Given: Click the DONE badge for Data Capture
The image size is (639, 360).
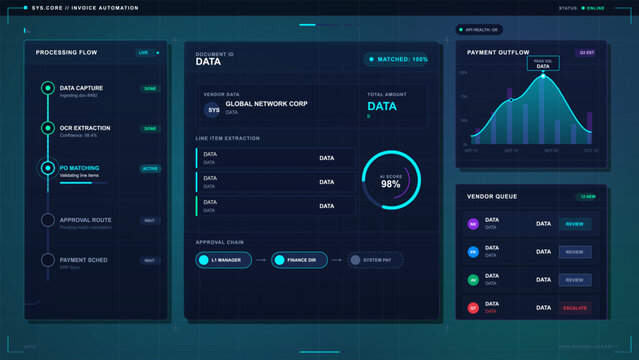Looking at the screenshot, I should (150, 88).
